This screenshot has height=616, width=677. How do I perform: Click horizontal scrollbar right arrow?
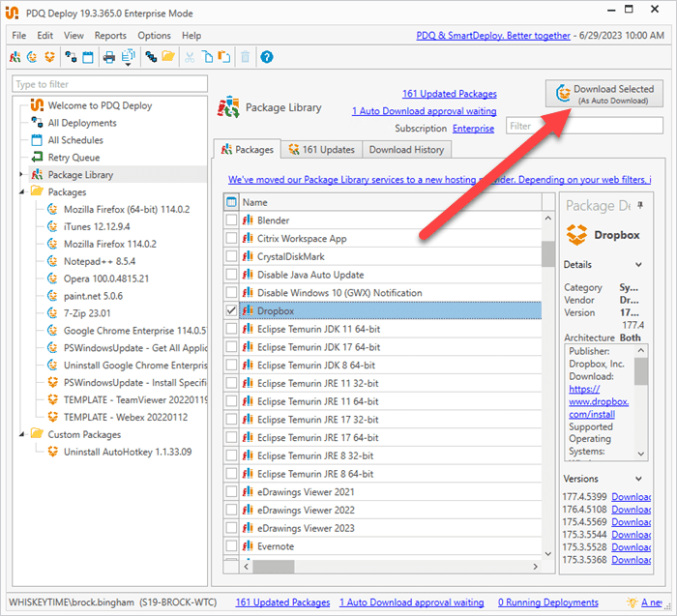536,567
